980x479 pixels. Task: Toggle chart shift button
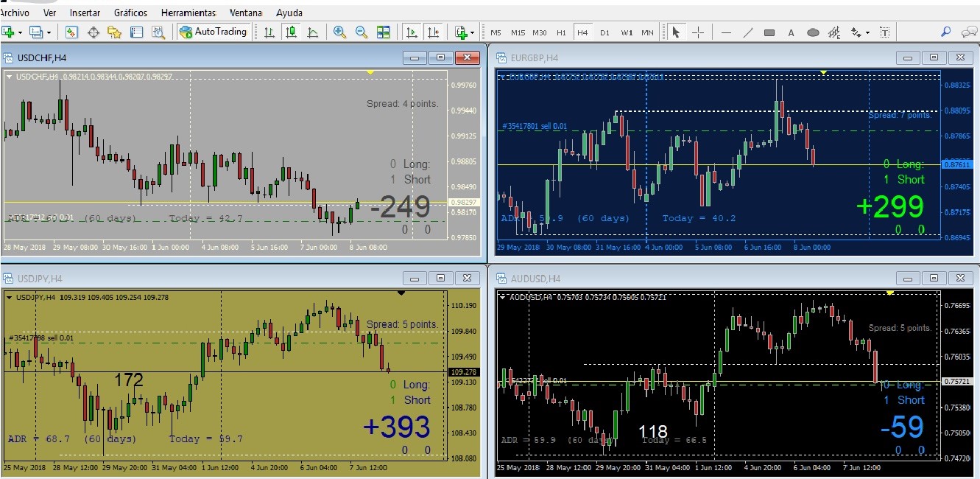[434, 32]
